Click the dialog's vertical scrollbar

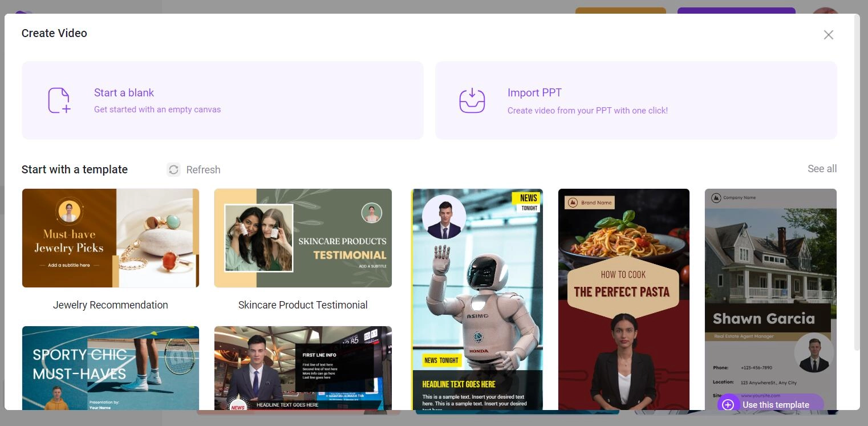pyautogui.click(x=856, y=182)
